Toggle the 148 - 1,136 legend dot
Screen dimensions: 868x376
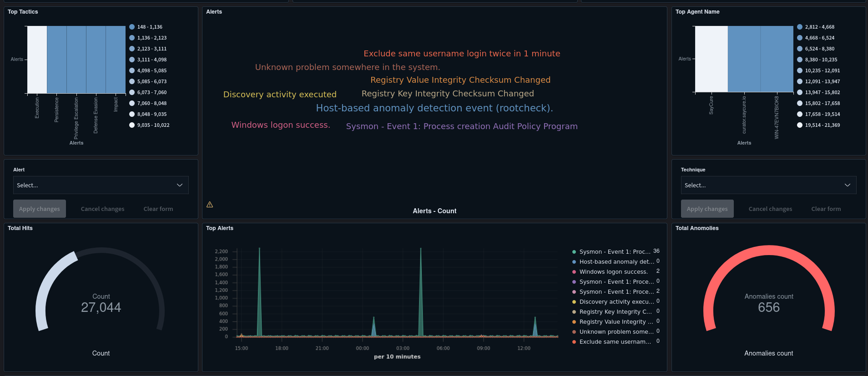coord(132,27)
